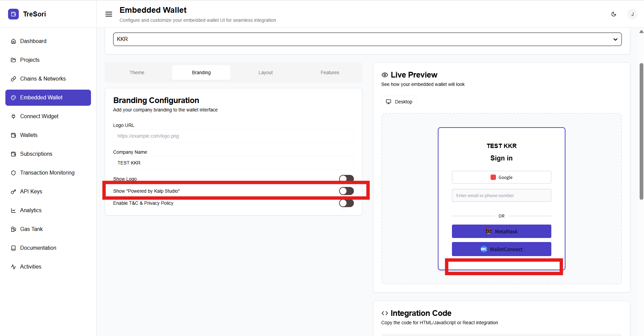Viewport: 644px width, 336px height.
Task: Click the Gas Tank fuel icon
Action: pyautogui.click(x=13, y=229)
